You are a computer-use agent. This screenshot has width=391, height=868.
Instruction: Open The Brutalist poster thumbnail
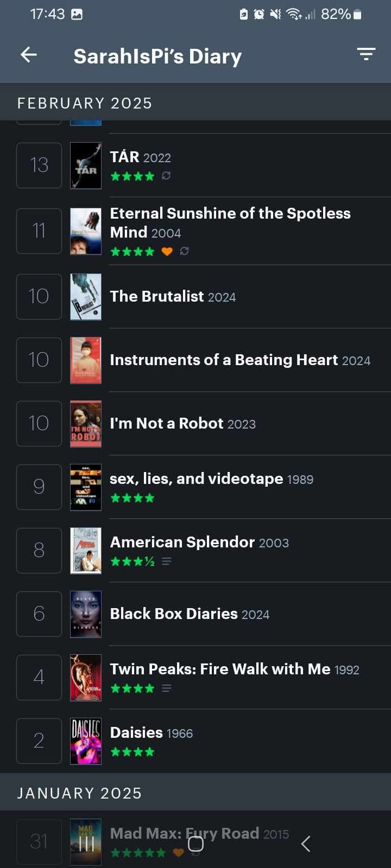tap(86, 297)
